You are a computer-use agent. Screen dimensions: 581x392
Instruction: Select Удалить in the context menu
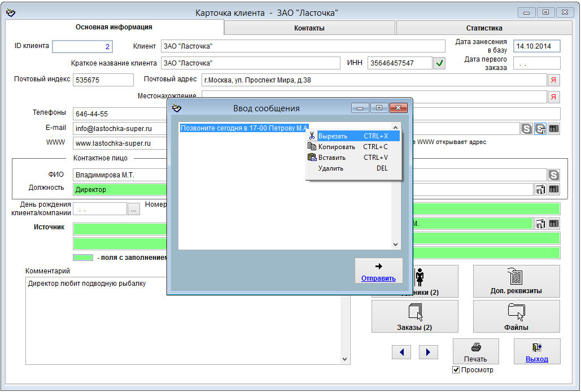tap(353, 168)
